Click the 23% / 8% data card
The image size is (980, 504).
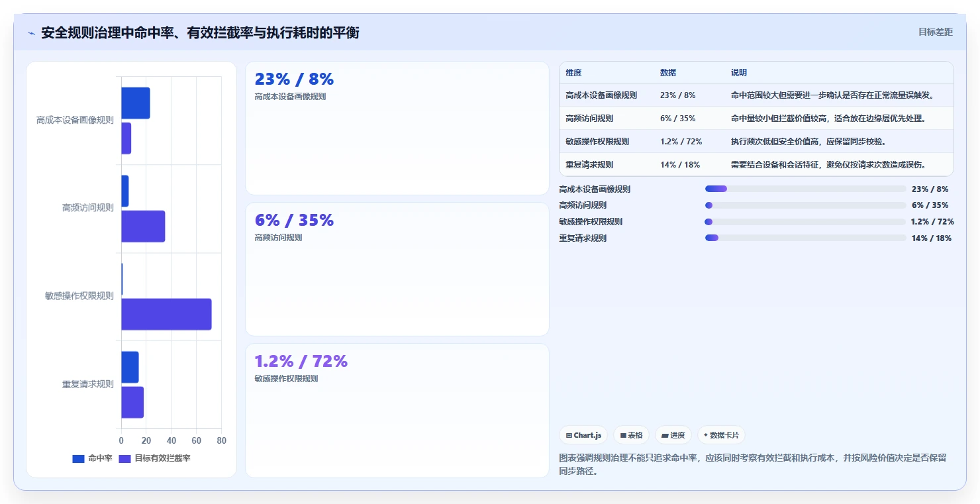coord(397,128)
